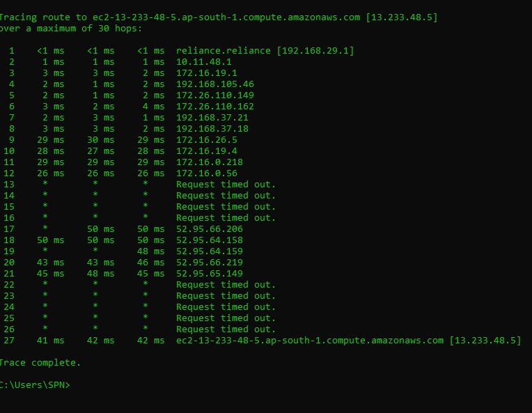This screenshot has height=413, width=532.
Task: Click IP address 52.95.65.149
Action: click(x=210, y=274)
